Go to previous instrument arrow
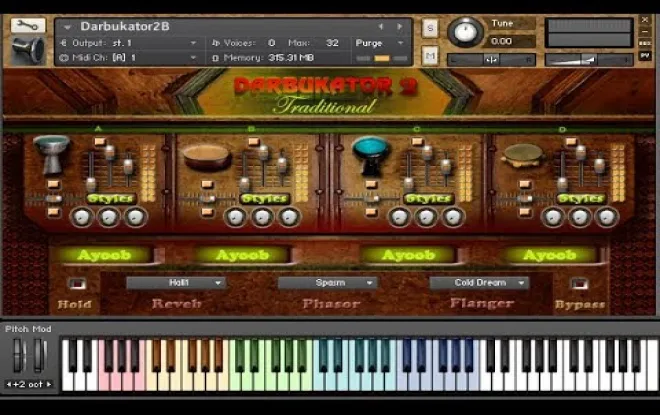660x415 pixels. (381, 27)
